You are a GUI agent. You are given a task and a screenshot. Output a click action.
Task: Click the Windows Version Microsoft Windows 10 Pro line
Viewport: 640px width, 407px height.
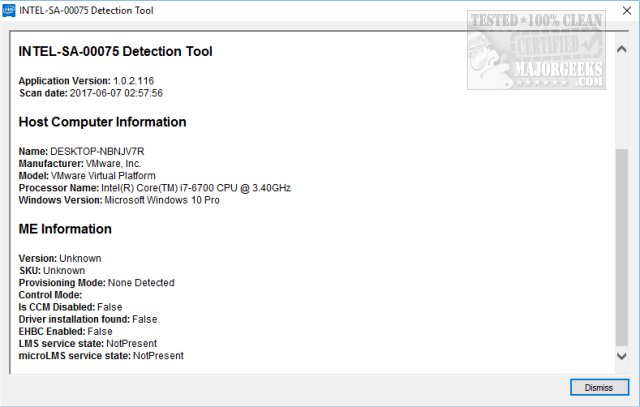tap(119, 200)
